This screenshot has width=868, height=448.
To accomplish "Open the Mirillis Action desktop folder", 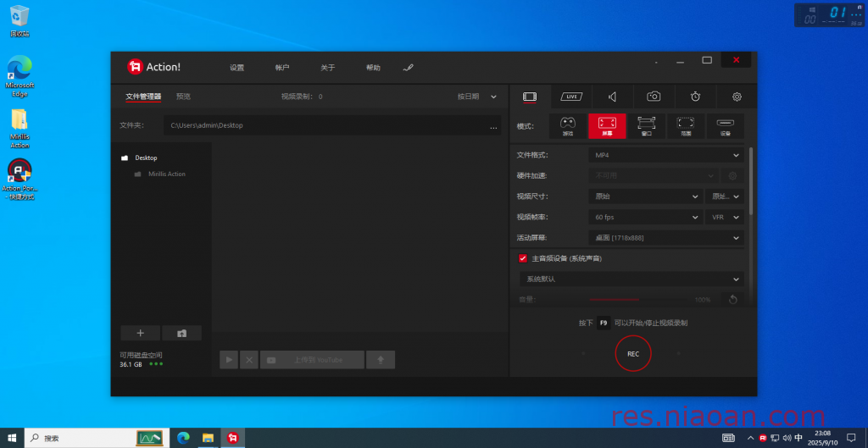I will coord(19,129).
